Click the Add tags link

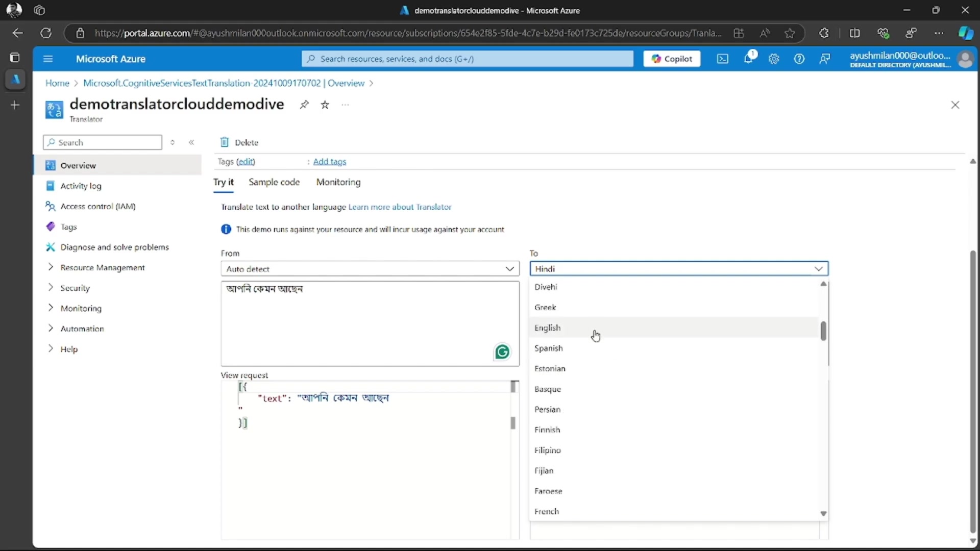pyautogui.click(x=330, y=161)
